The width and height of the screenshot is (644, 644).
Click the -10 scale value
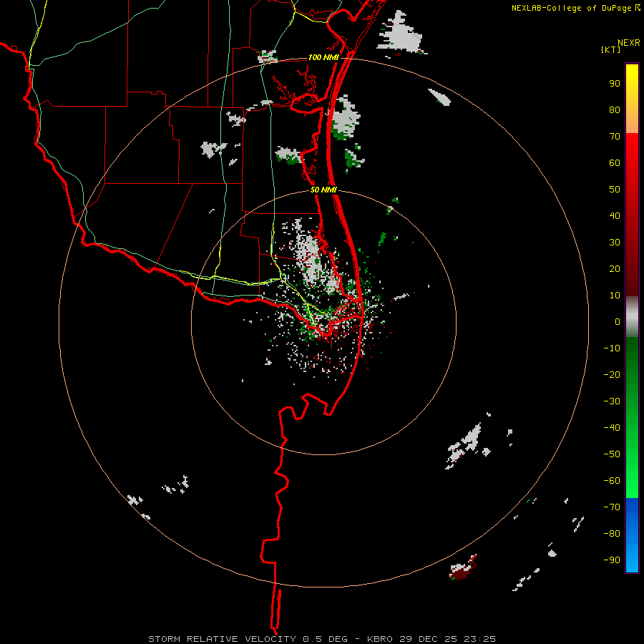tap(612, 348)
